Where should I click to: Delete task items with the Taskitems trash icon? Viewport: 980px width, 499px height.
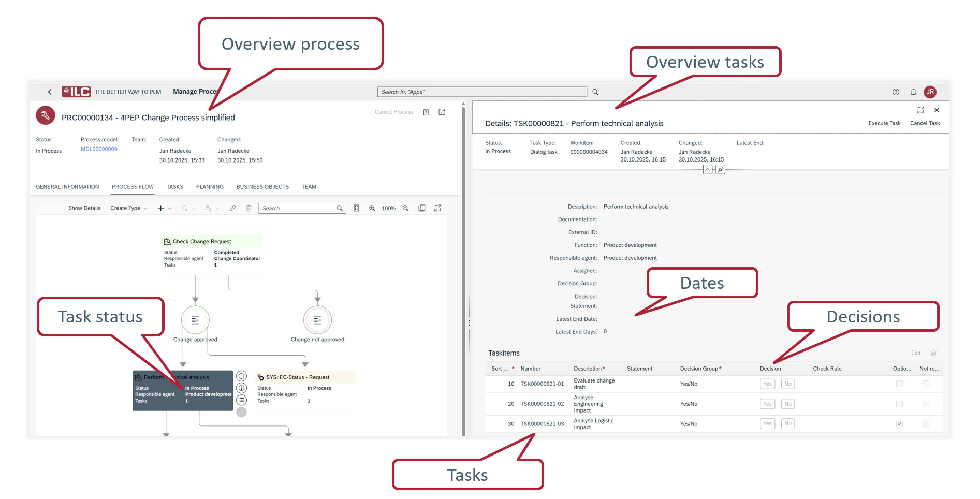[933, 353]
